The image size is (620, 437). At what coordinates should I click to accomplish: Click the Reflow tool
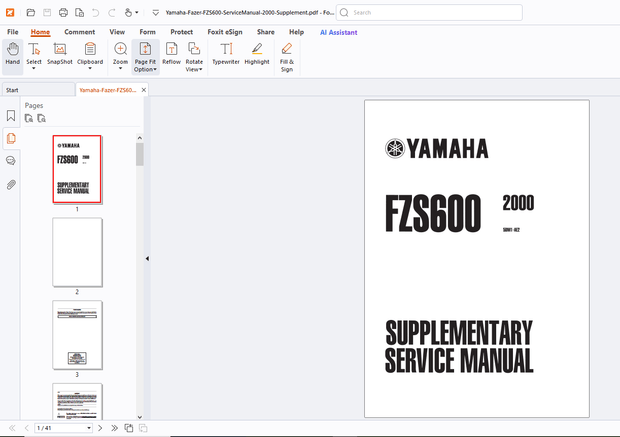tap(172, 54)
